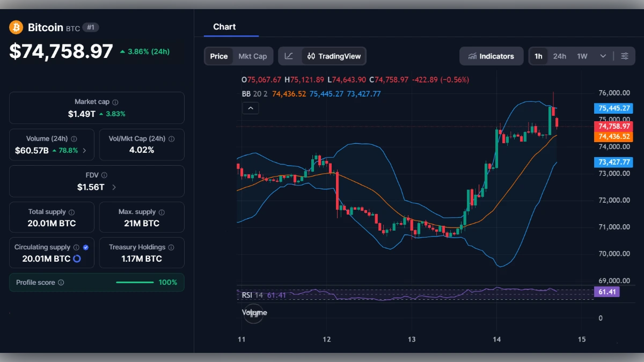
Task: Click the info icon next to Market cap
Action: 114,101
